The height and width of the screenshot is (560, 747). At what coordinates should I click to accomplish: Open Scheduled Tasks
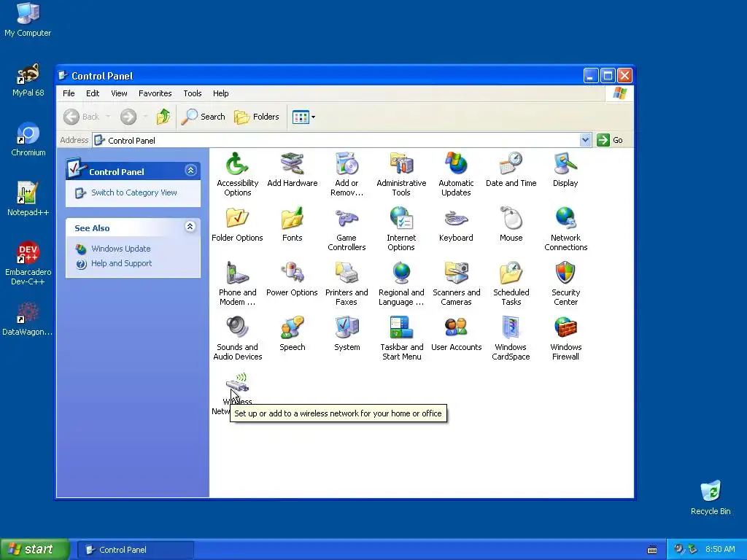(x=511, y=284)
